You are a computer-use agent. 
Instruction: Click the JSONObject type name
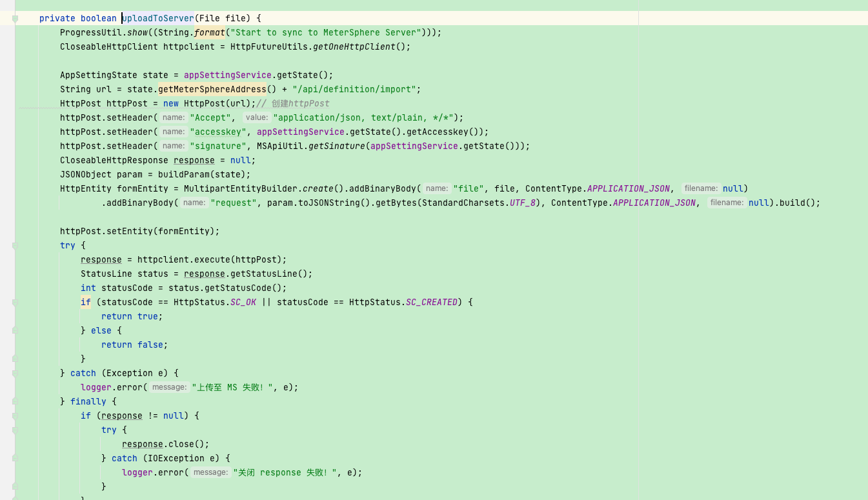click(x=86, y=174)
